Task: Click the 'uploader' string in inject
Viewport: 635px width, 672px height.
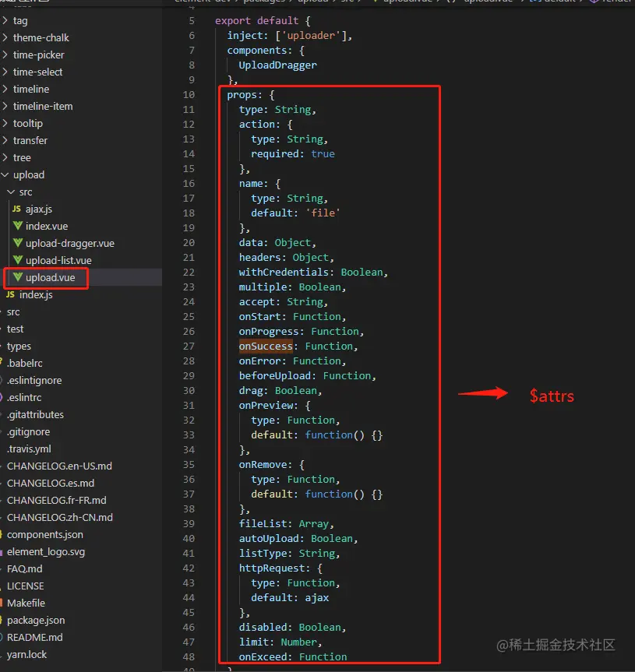Action: click(311, 36)
